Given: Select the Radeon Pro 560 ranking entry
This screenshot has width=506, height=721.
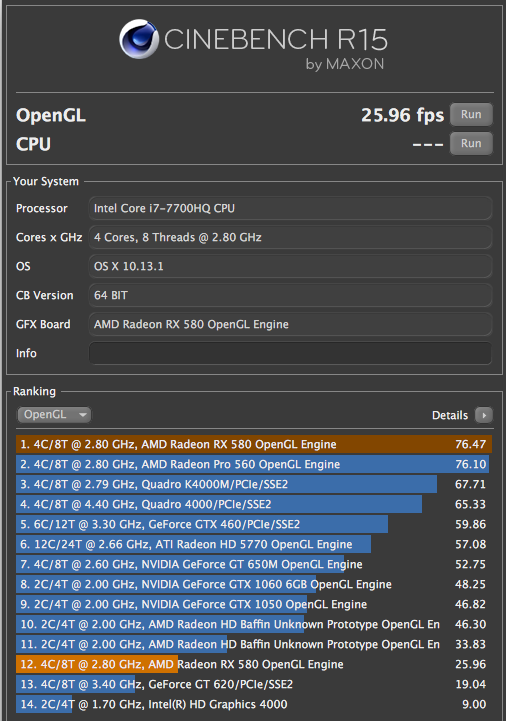Looking at the screenshot, I should [254, 464].
